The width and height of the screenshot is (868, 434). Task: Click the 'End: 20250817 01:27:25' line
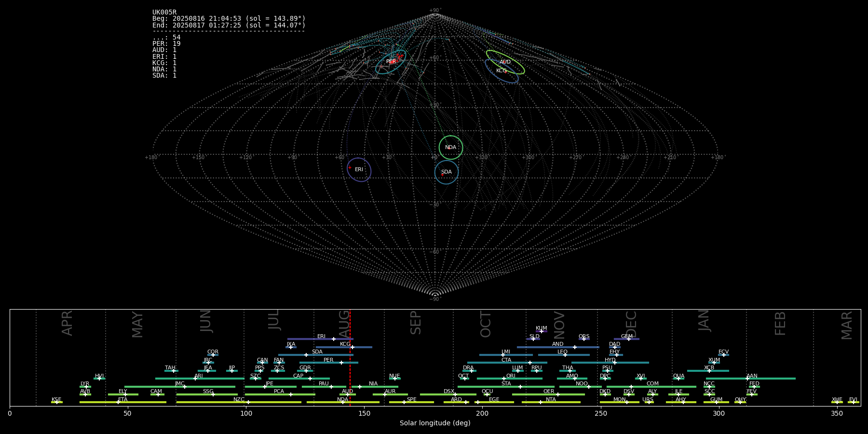coord(229,25)
